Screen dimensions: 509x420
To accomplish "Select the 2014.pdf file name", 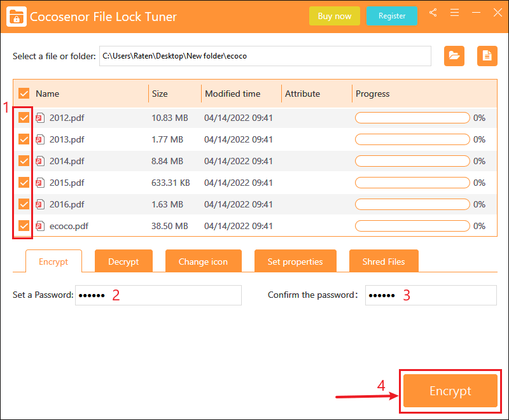I will (x=67, y=161).
